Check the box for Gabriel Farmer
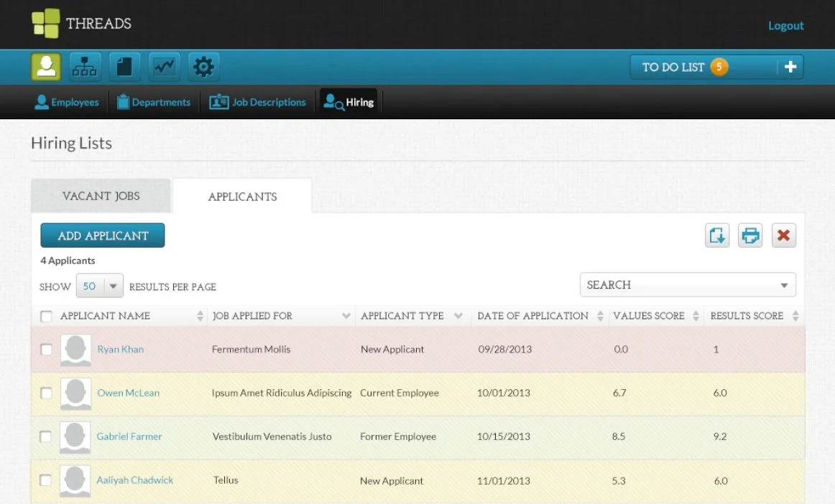This screenshot has width=835, height=504. point(46,437)
